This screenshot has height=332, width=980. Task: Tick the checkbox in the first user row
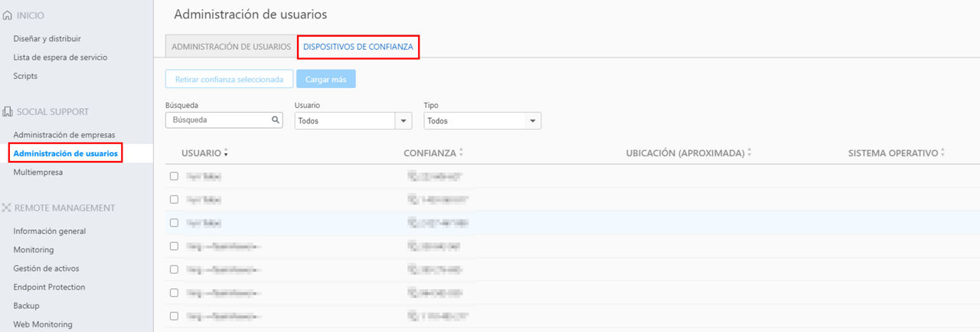click(174, 176)
